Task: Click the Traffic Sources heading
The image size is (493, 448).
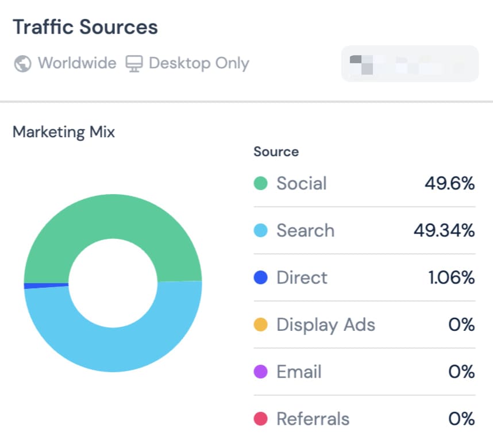Action: coord(85,27)
